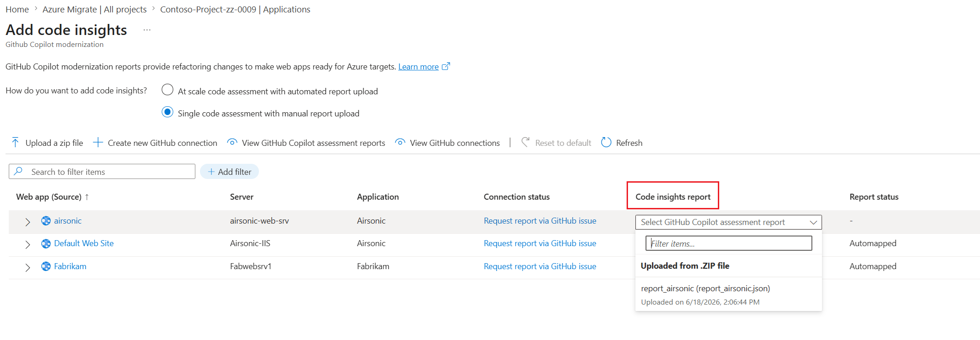Viewport: 980px width, 340px height.
Task: Click Request report via GitHub issue for Fabrikam
Action: (x=540, y=266)
